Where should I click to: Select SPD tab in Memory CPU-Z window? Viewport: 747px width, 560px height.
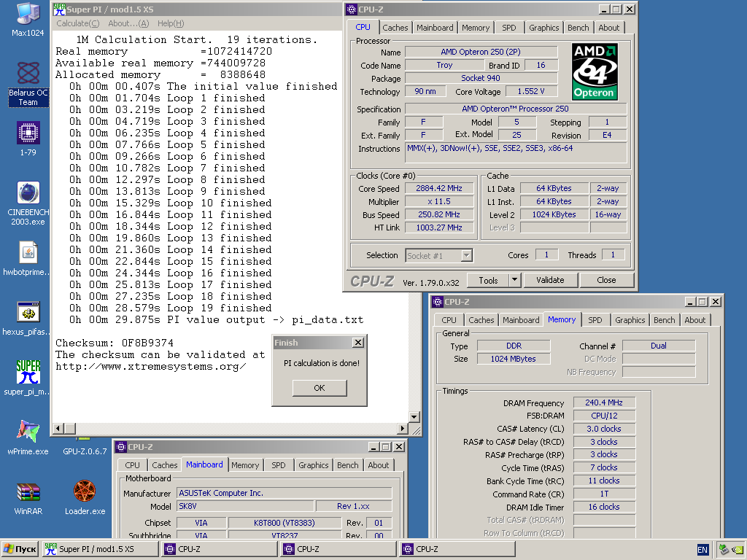(595, 320)
